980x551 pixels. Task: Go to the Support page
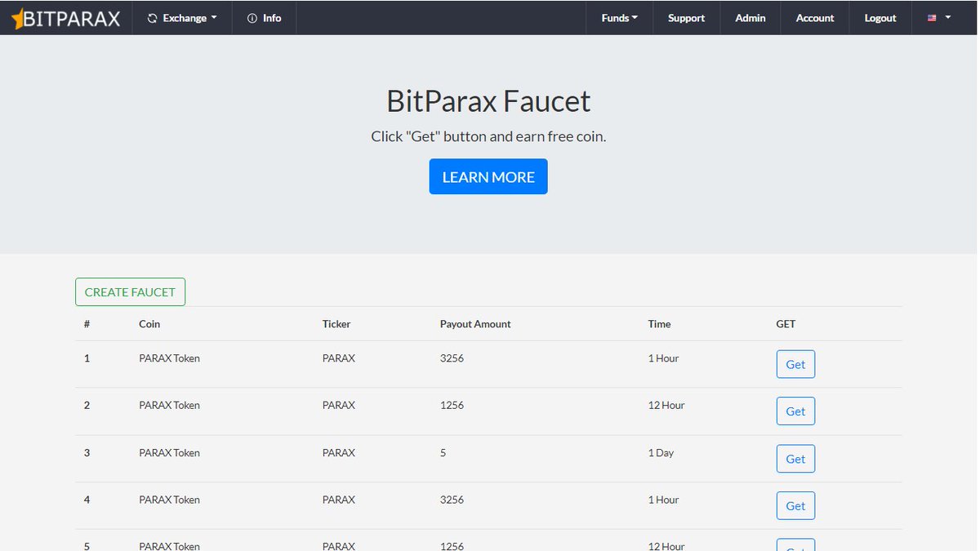(686, 18)
